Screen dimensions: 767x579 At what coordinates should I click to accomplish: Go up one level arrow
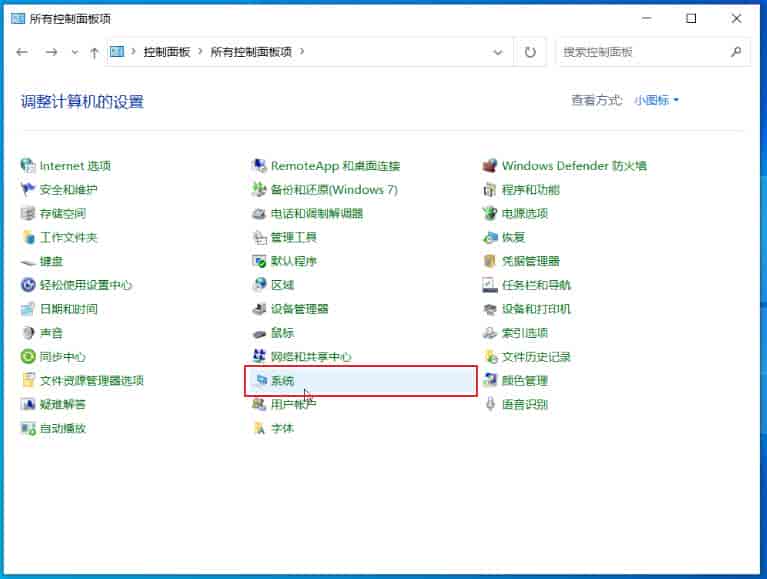click(x=94, y=52)
